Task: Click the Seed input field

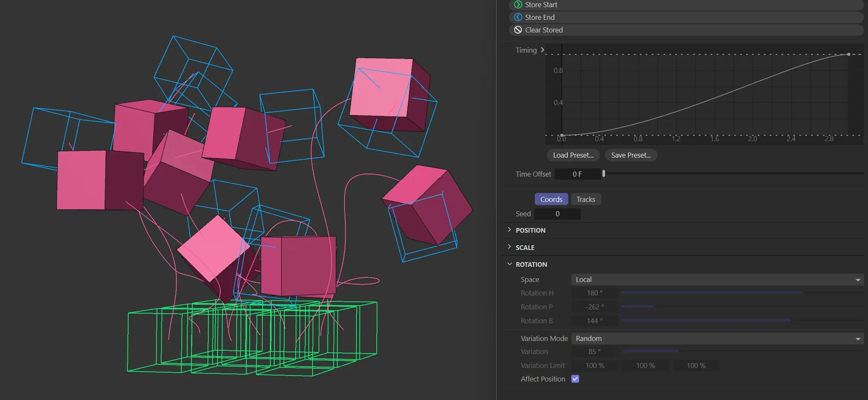Action: coord(557,214)
